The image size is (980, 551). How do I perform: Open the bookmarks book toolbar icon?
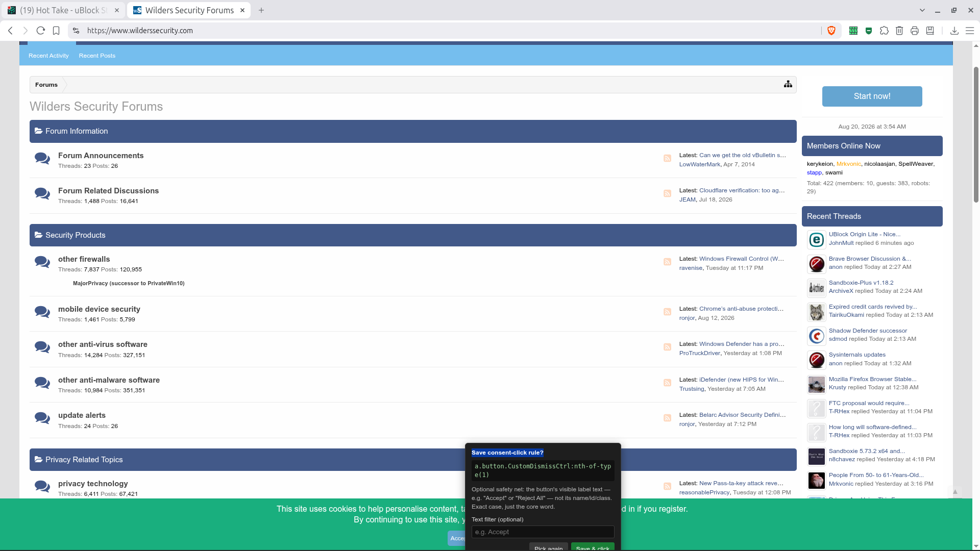click(x=930, y=31)
